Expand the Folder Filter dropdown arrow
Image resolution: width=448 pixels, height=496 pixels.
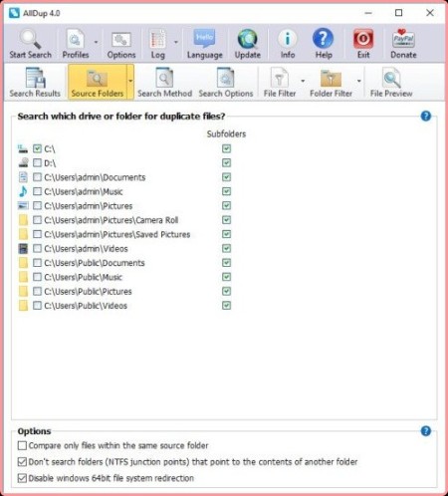click(x=358, y=81)
